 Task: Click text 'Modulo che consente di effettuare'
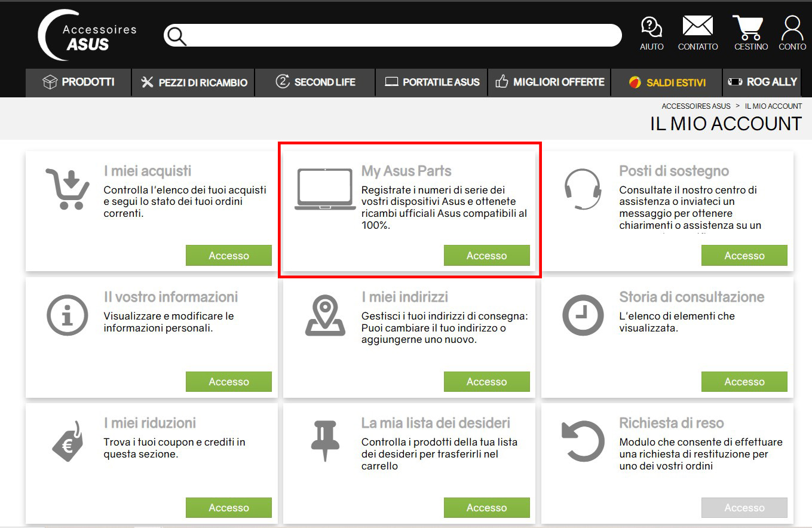[701, 443]
